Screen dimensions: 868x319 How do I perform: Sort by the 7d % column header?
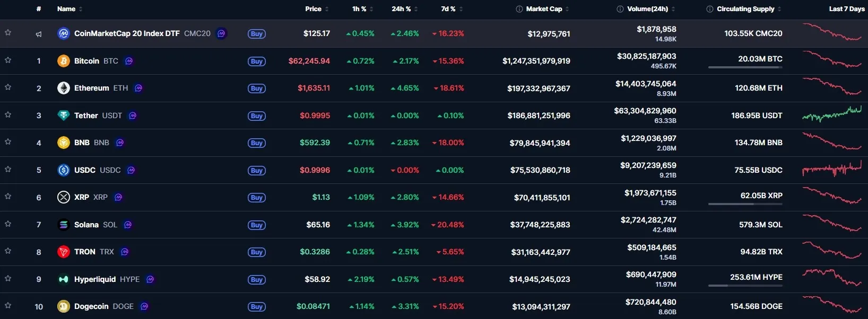452,9
